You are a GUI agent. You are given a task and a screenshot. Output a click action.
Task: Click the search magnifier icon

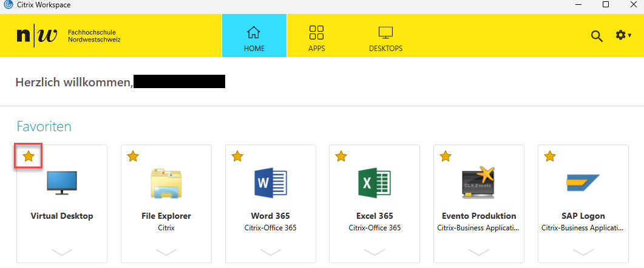point(597,36)
